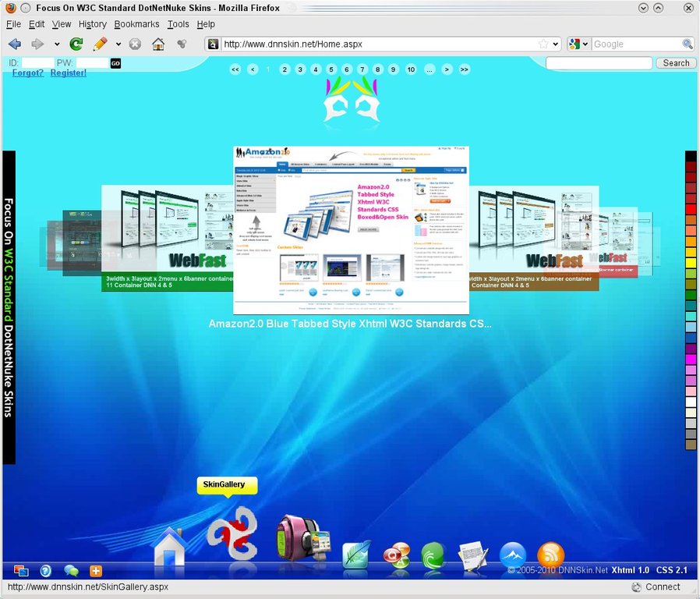Click the house icon in the bottom dock

pos(170,546)
